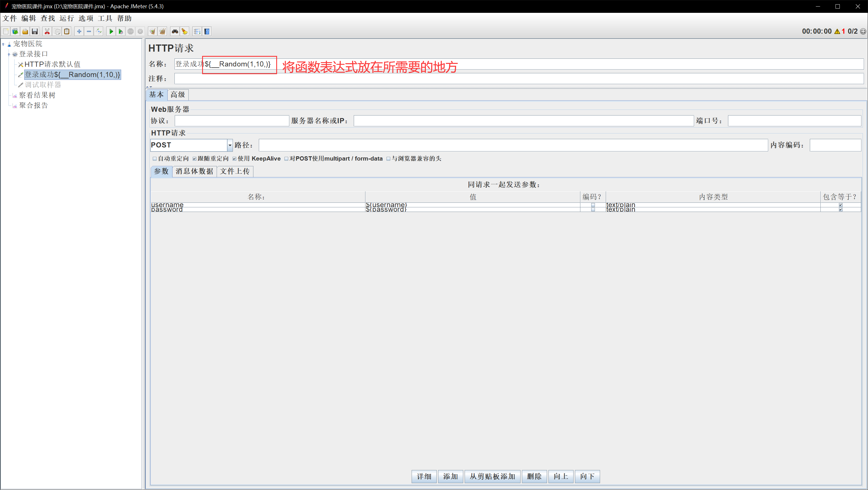Click the 添加 button
Image resolution: width=868 pixels, height=490 pixels.
tap(450, 476)
